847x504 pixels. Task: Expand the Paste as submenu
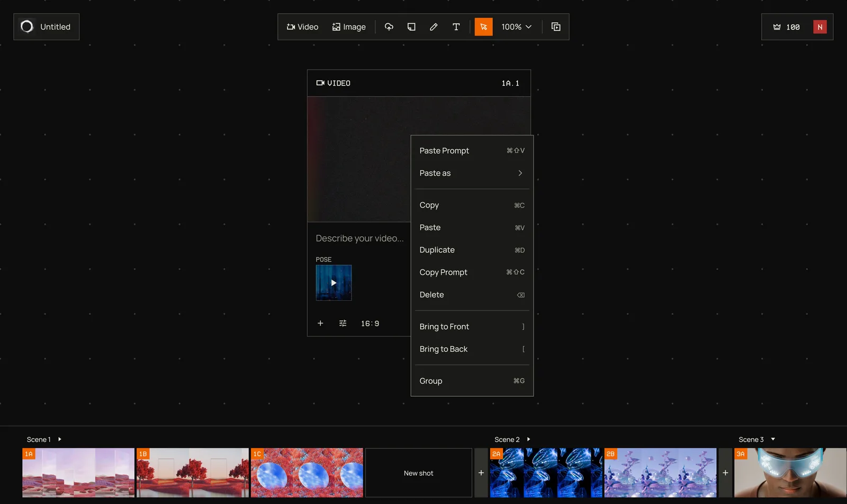pyautogui.click(x=472, y=173)
